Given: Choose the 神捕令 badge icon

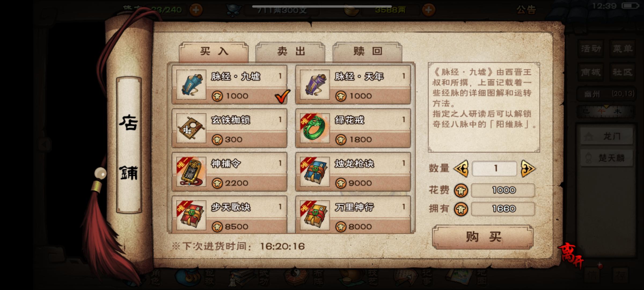Looking at the screenshot, I should [191, 172].
